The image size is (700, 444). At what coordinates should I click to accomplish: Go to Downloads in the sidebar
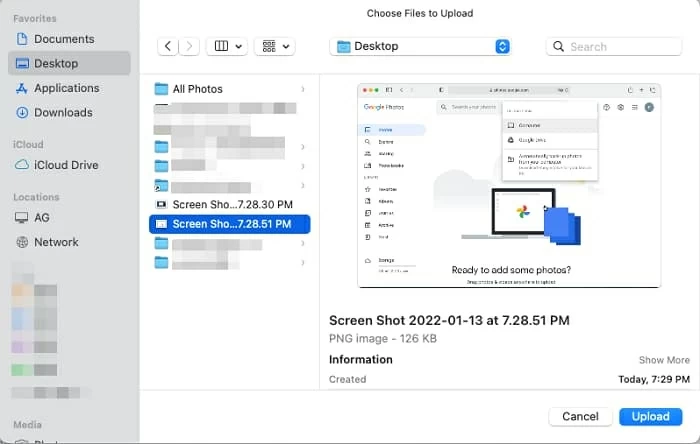[63, 112]
